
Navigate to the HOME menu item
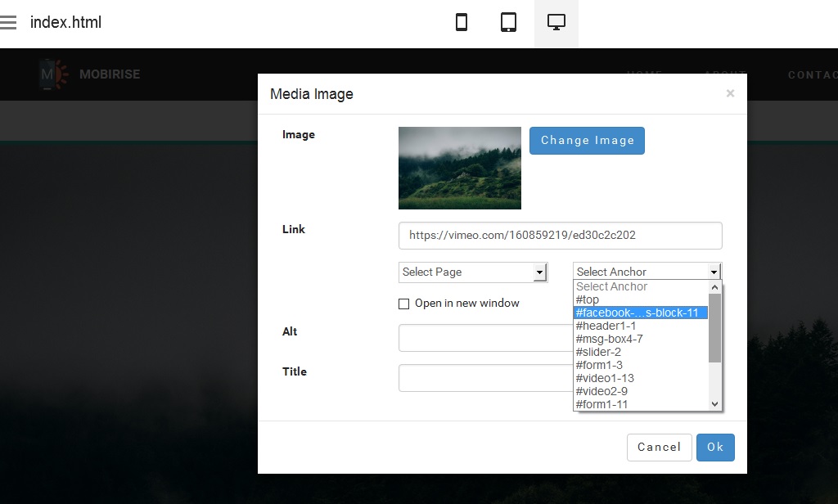point(645,74)
